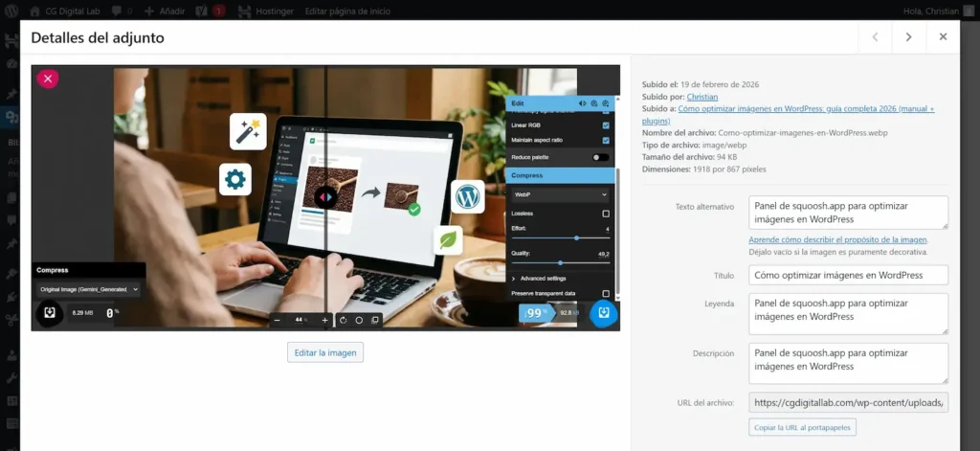Click the Título input field
The width and height of the screenshot is (980, 451).
[848, 275]
